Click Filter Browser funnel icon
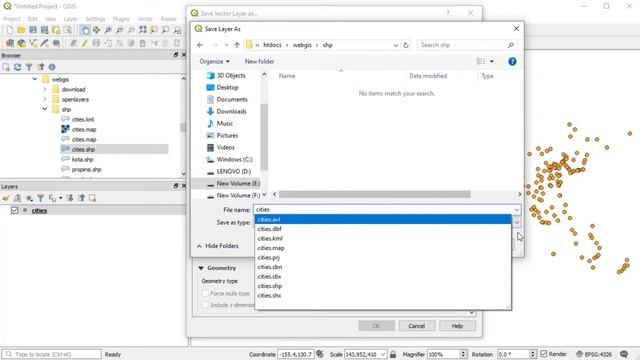This screenshot has height=360, width=640. pos(29,67)
